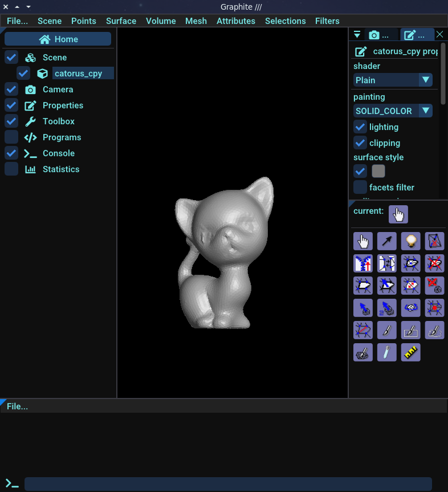This screenshot has height=492, width=448.
Task: Open the Selections menu
Action: pos(285,21)
